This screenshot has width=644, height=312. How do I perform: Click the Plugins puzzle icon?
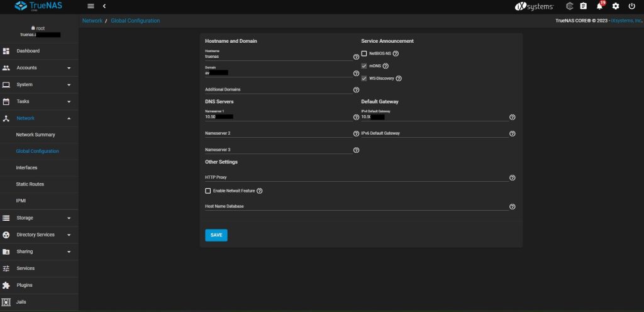tap(6, 285)
